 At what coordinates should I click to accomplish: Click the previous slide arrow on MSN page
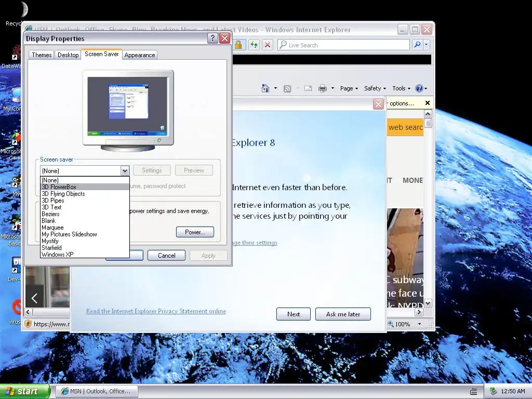click(x=34, y=298)
